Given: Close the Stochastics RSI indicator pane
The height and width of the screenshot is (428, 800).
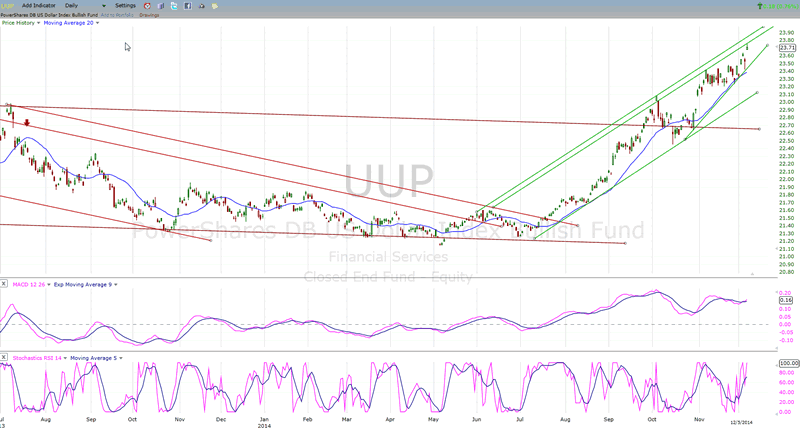Looking at the screenshot, I should (x=4, y=355).
